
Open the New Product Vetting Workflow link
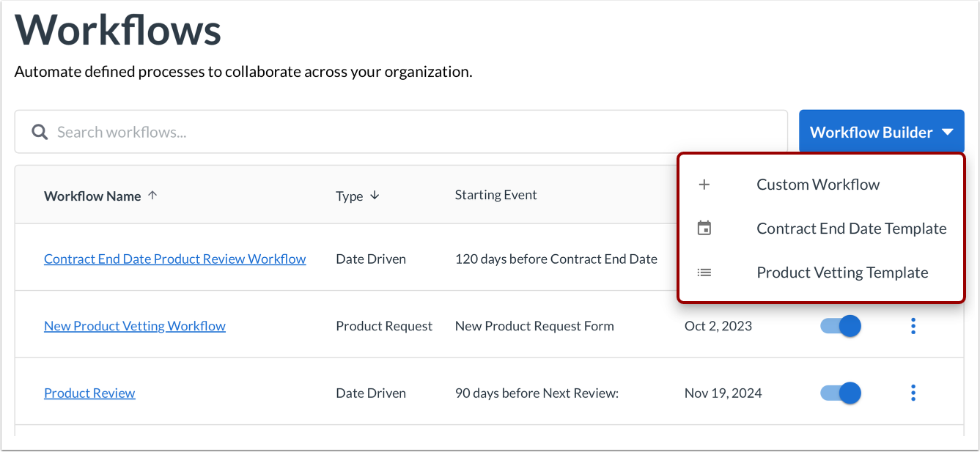(x=135, y=326)
